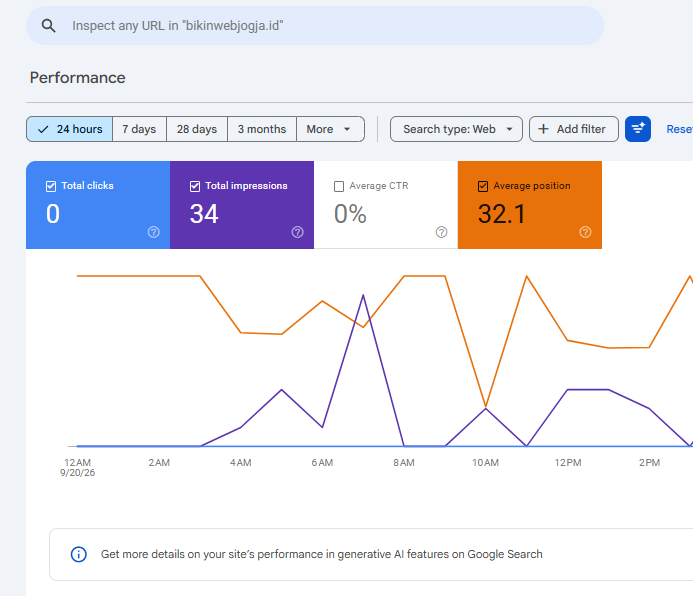Enable the Average CTR checkbox
693x596 pixels.
point(339,186)
